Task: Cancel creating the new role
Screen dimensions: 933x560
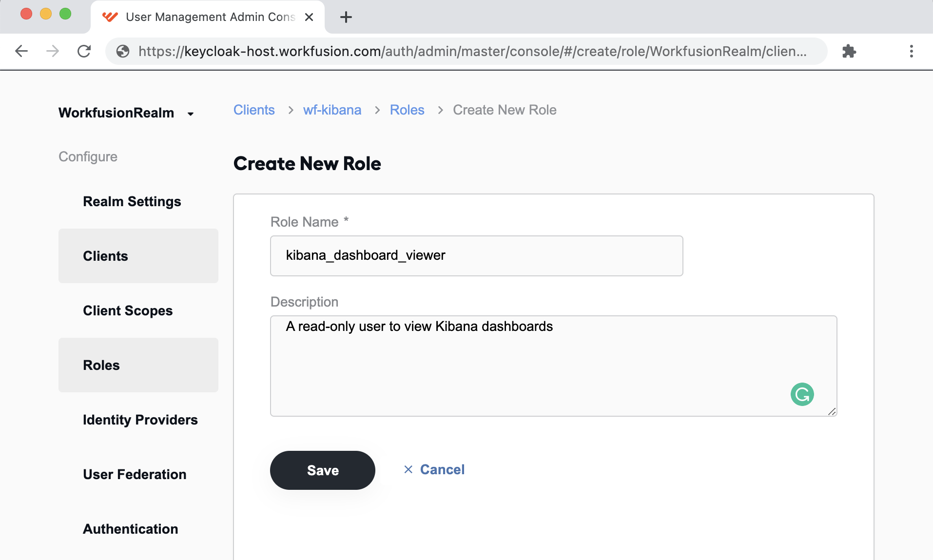Action: pyautogui.click(x=434, y=469)
